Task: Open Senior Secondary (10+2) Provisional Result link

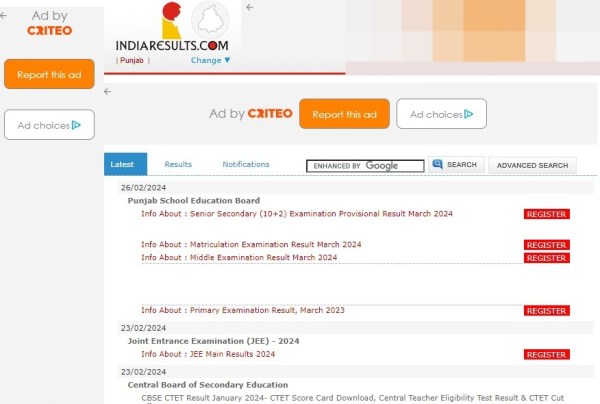Action: tap(297, 213)
